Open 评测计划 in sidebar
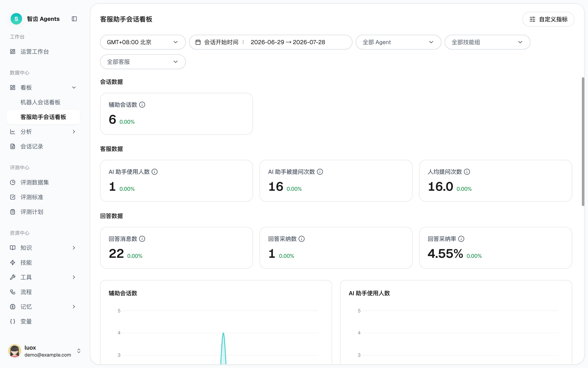The image size is (588, 368). (x=43, y=212)
